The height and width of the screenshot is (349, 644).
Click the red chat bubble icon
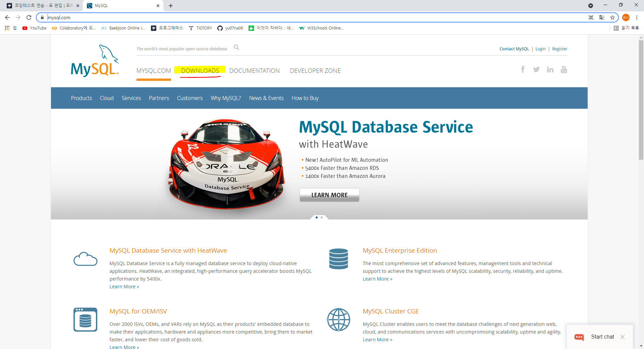point(579,337)
